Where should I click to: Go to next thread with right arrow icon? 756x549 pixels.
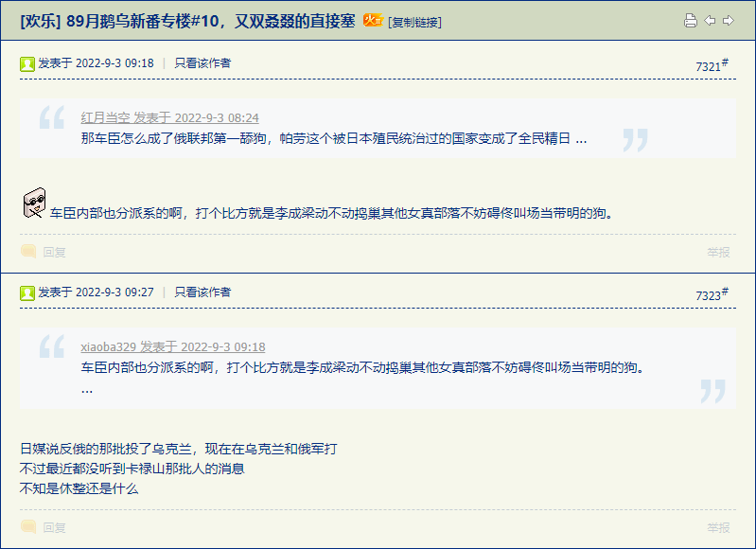pyautogui.click(x=729, y=20)
